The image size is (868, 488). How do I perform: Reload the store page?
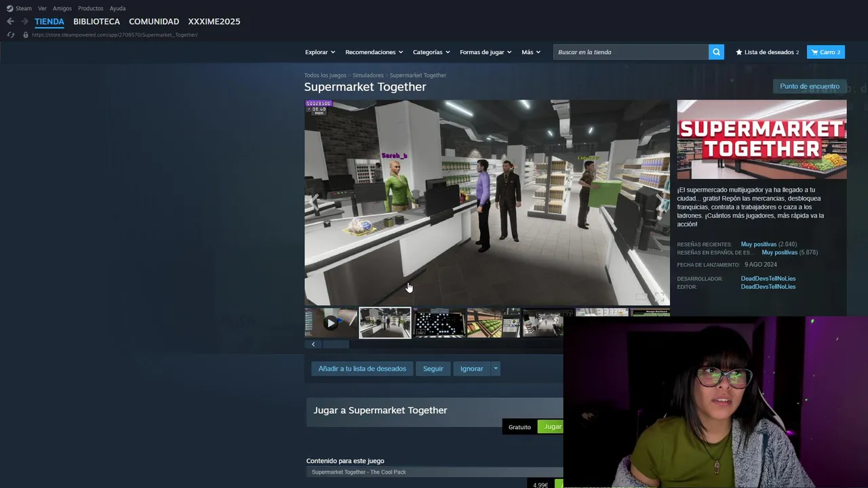coord(10,35)
